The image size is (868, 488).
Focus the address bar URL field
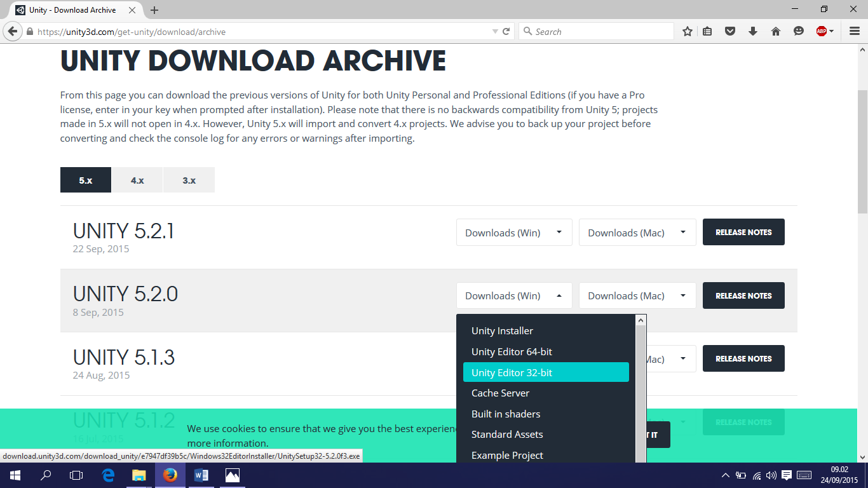[x=261, y=32]
